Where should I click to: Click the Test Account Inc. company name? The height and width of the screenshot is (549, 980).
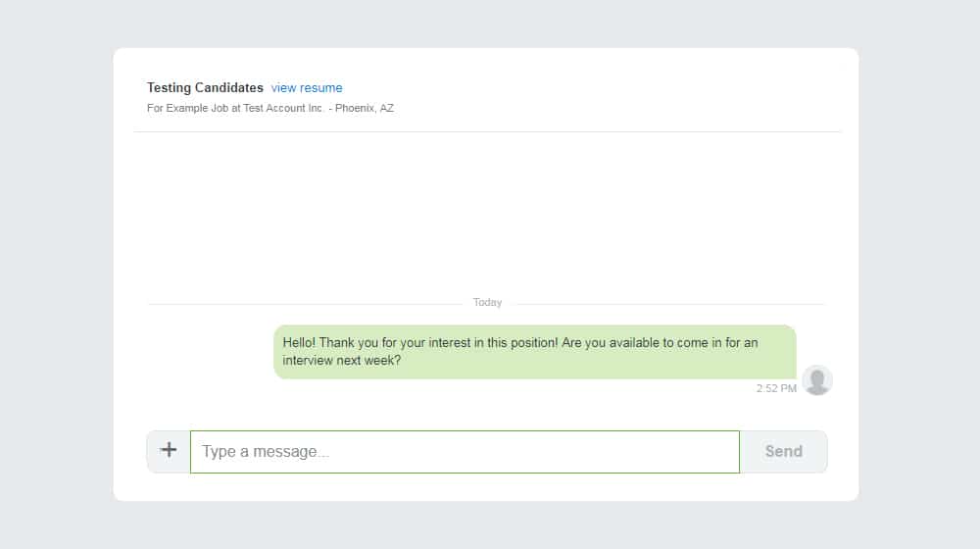click(x=284, y=108)
